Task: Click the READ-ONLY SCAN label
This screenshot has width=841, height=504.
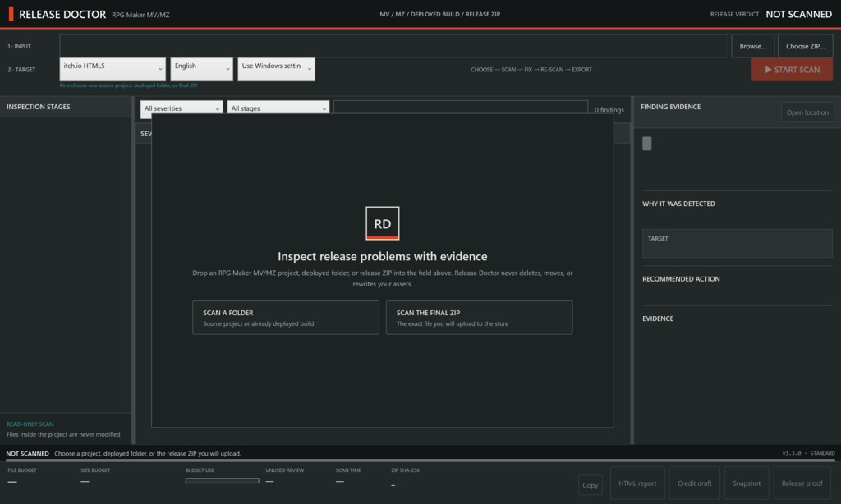Action: pos(30,424)
